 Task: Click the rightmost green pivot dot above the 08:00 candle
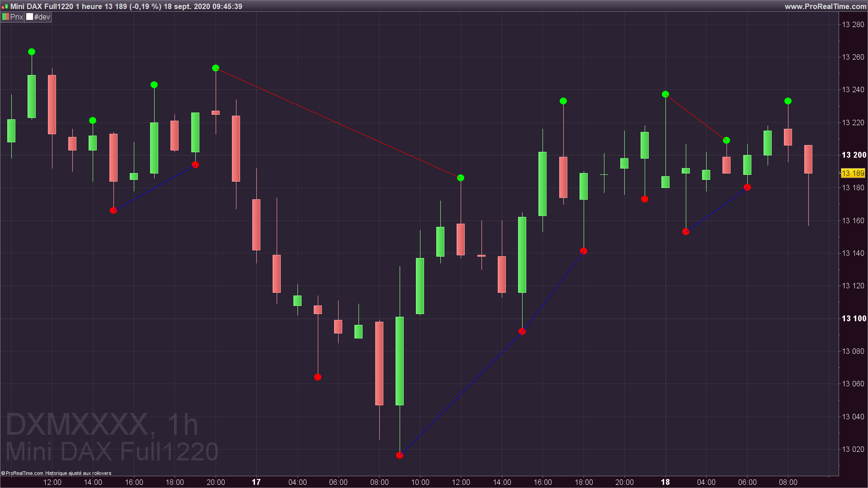788,101
